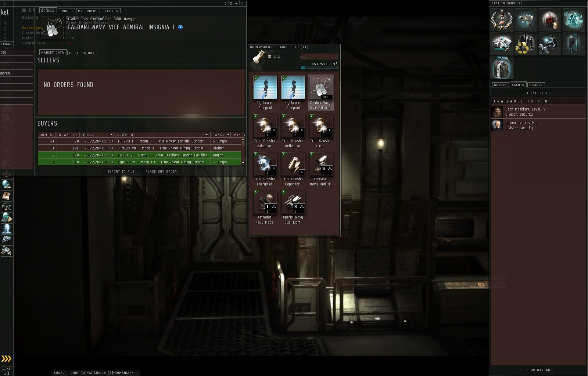Viewport: 588px width, 376px height.
Task: Open the cargo crates icon in sidebar
Action: (6, 251)
